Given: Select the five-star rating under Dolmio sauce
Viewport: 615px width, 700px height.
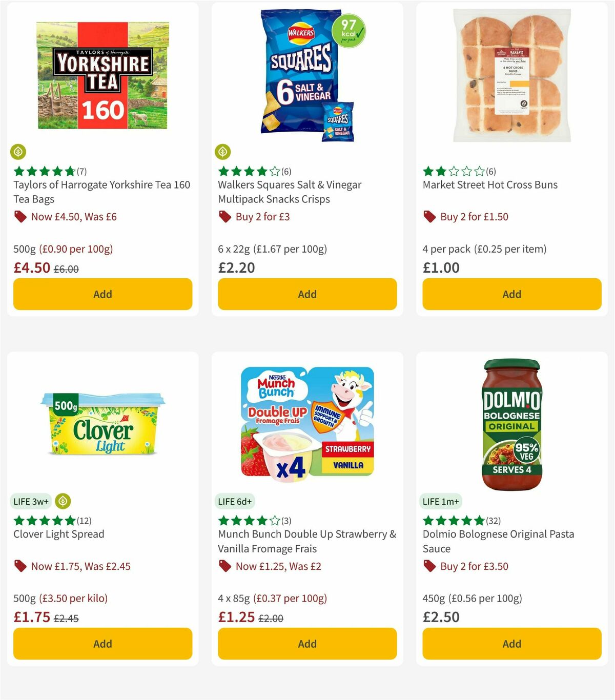Looking at the screenshot, I should click(x=454, y=520).
